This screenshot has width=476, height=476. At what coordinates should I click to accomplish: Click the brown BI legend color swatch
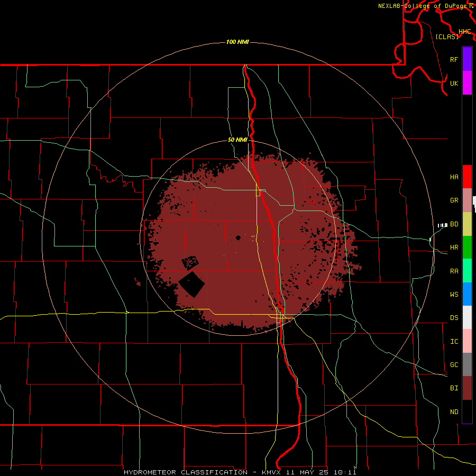click(467, 388)
